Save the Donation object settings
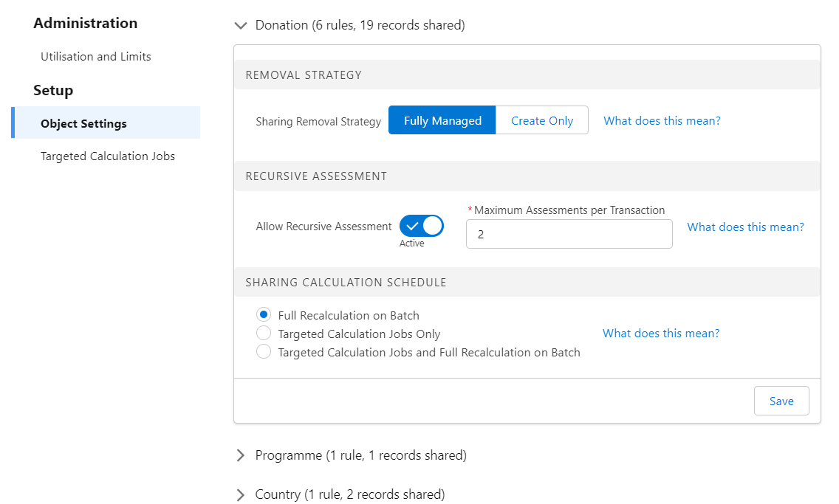The height and width of the screenshot is (504, 839). click(x=781, y=401)
